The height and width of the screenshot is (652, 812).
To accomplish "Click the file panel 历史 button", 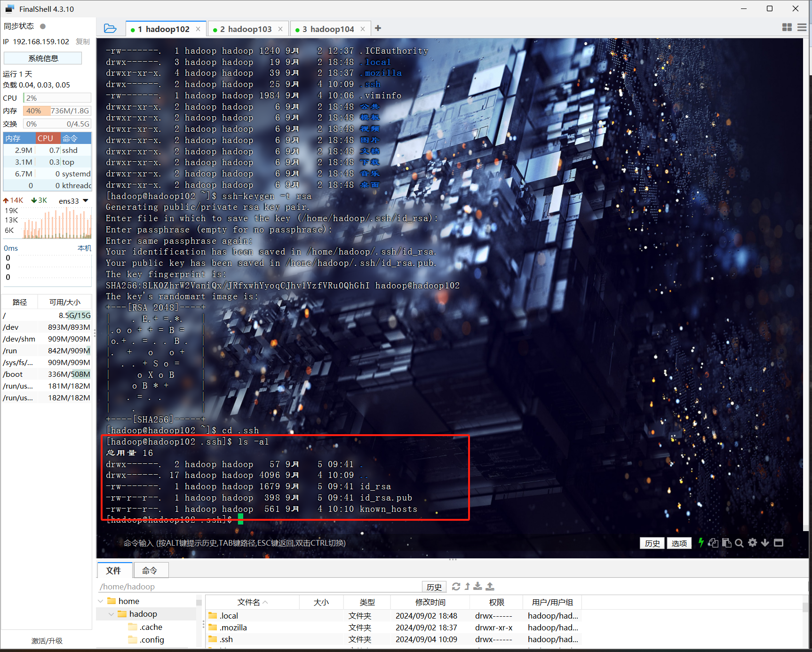I will point(434,587).
